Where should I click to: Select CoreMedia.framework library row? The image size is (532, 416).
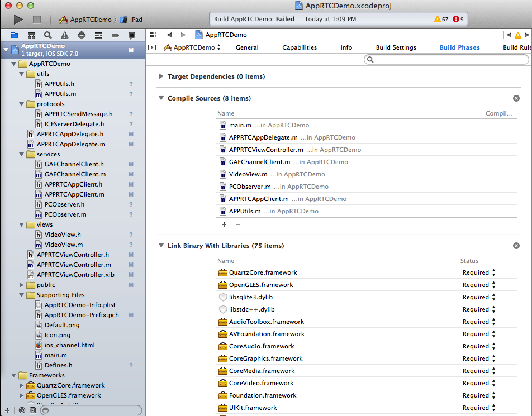pos(367,371)
